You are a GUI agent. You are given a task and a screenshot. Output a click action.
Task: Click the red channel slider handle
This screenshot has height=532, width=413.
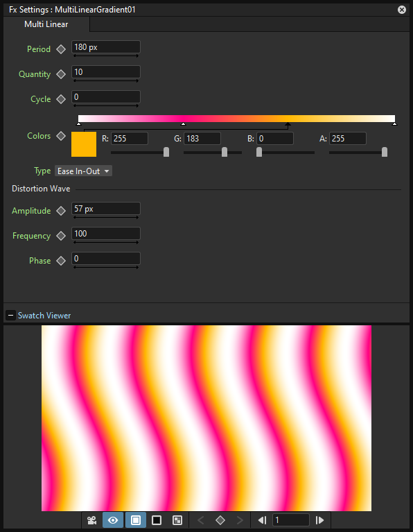tap(166, 152)
